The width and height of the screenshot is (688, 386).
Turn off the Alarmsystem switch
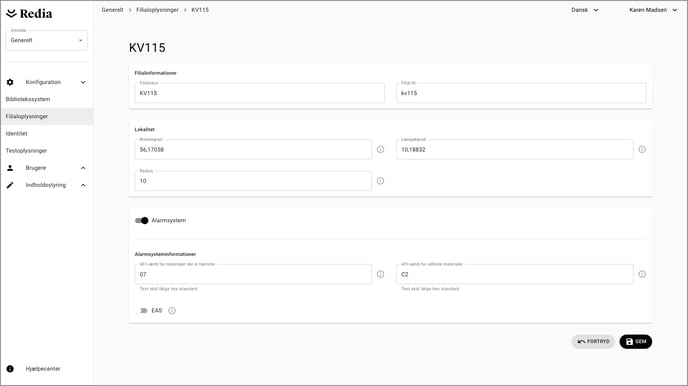[x=142, y=221]
